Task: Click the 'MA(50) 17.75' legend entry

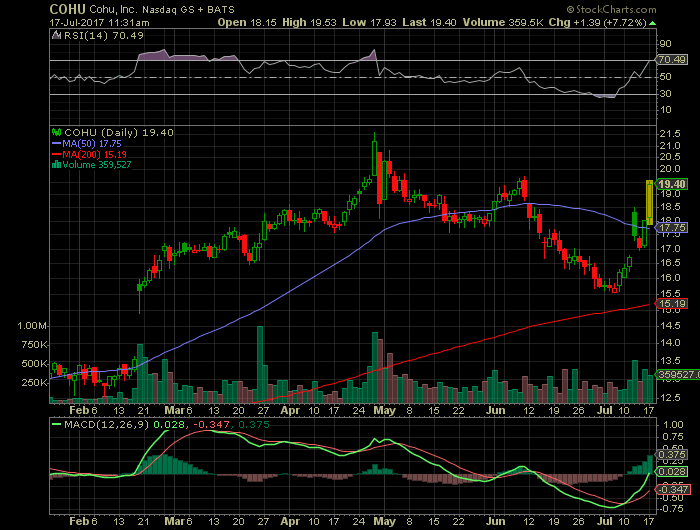Action: pyautogui.click(x=92, y=144)
